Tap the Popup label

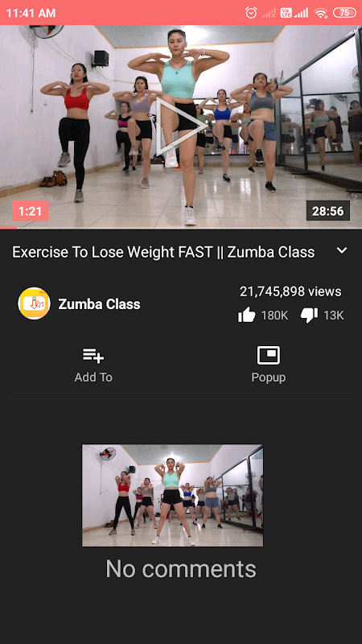pos(269,378)
